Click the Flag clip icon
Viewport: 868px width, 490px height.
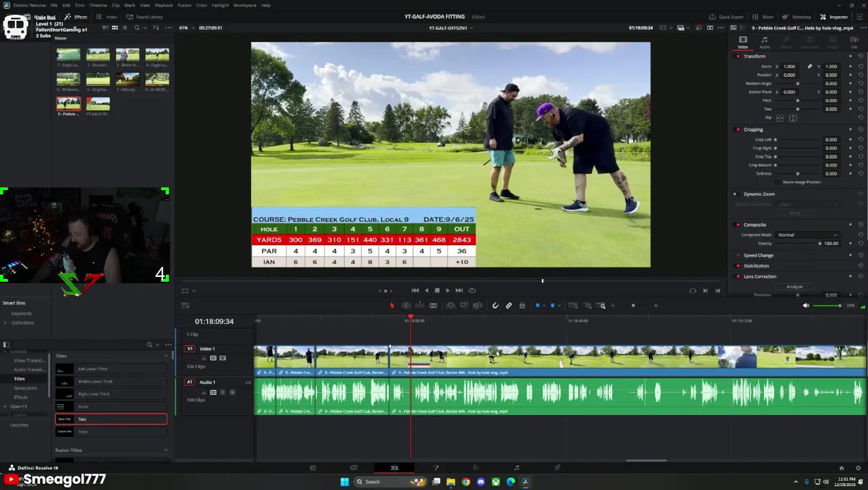click(537, 306)
